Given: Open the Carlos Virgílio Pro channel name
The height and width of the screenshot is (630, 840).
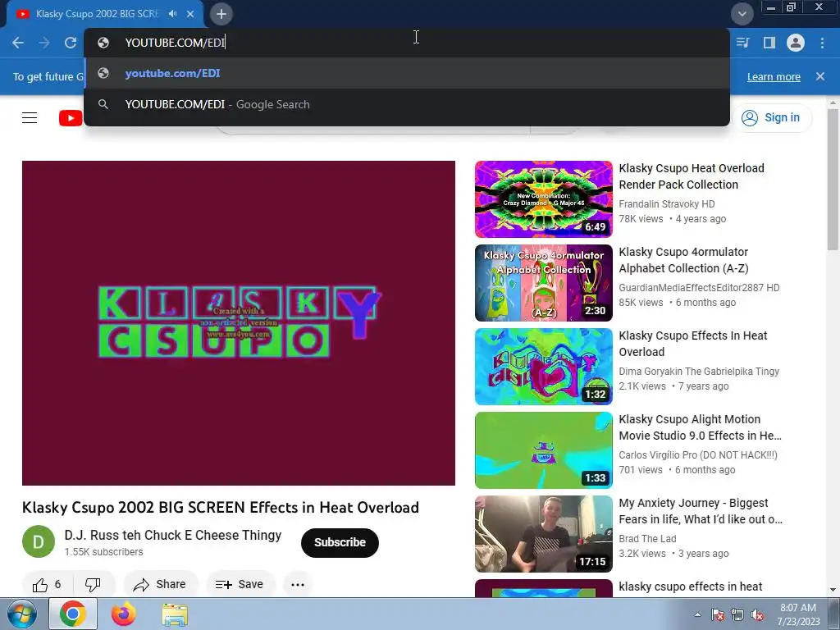Looking at the screenshot, I should [x=698, y=454].
